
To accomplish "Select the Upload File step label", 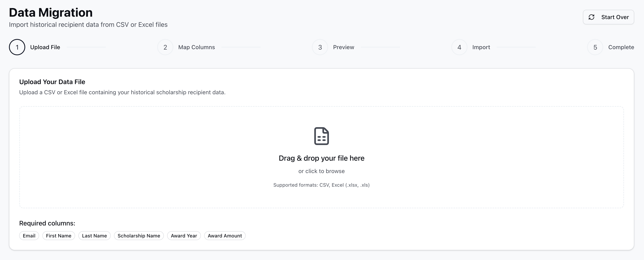I will [x=45, y=47].
